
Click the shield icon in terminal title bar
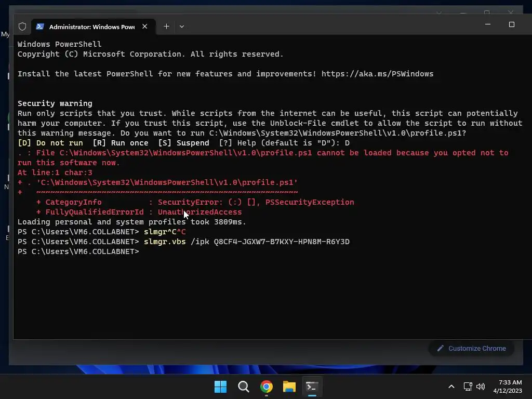[22, 26]
